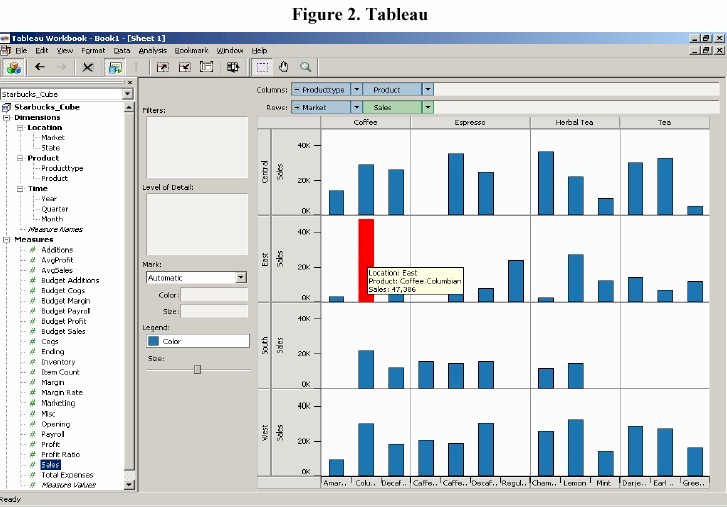
Task: Click the Size slider handle
Action: click(197, 369)
